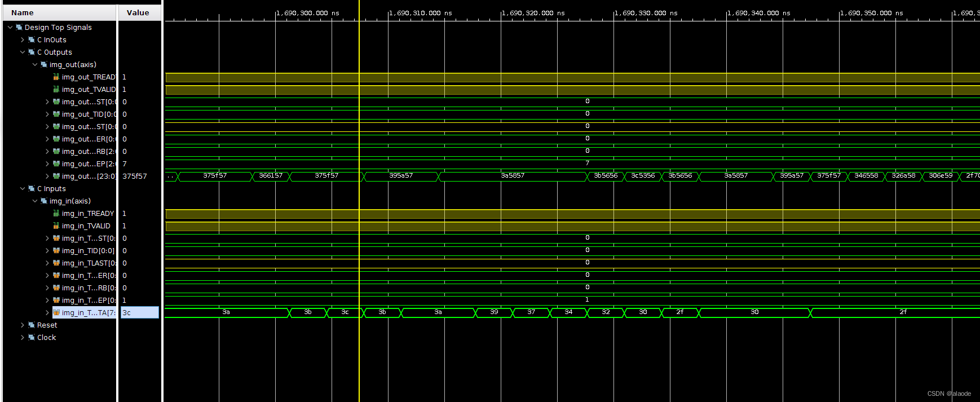This screenshot has height=402, width=980.
Task: Click the 366157 waveform segment
Action: pos(271,176)
